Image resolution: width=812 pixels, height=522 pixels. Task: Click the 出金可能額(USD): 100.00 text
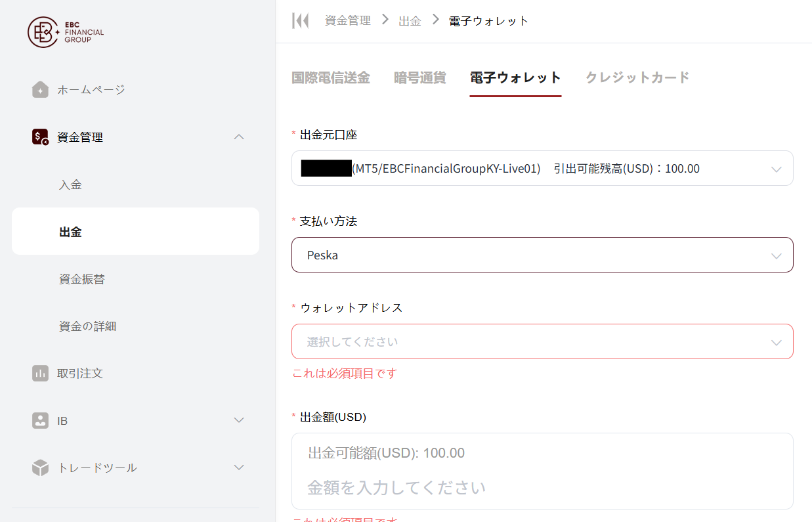tap(387, 453)
